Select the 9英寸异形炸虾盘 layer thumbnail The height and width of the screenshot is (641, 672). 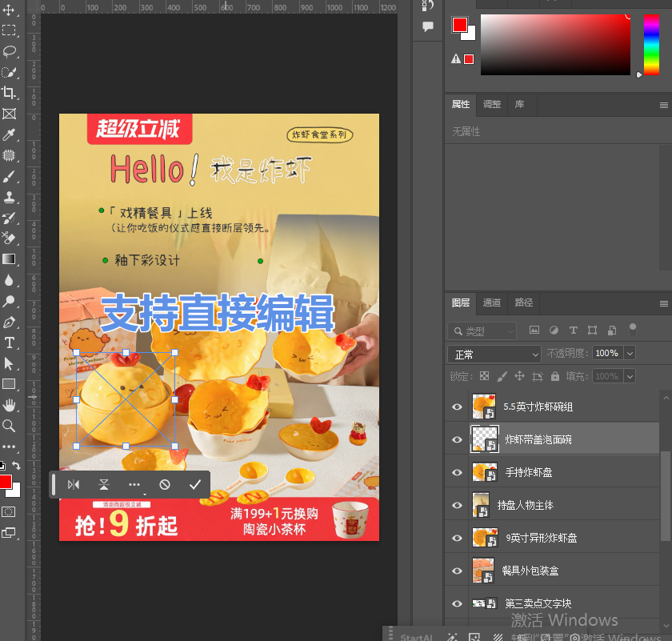(x=485, y=538)
